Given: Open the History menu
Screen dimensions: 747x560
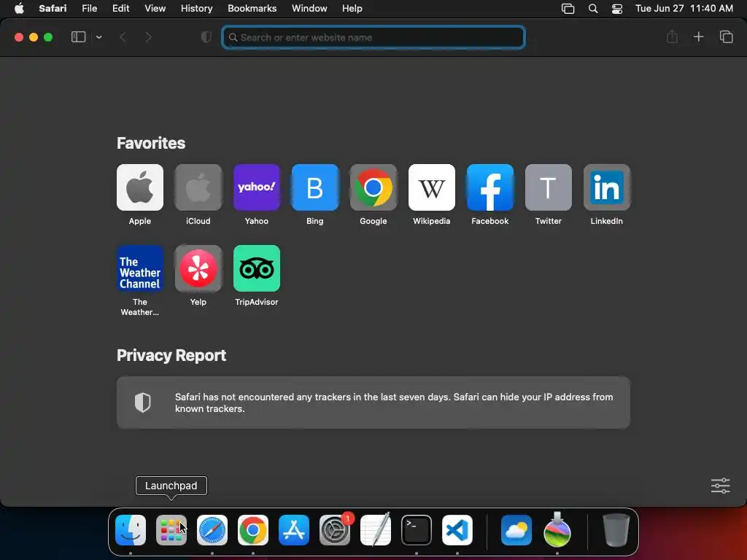Looking at the screenshot, I should coord(197,8).
